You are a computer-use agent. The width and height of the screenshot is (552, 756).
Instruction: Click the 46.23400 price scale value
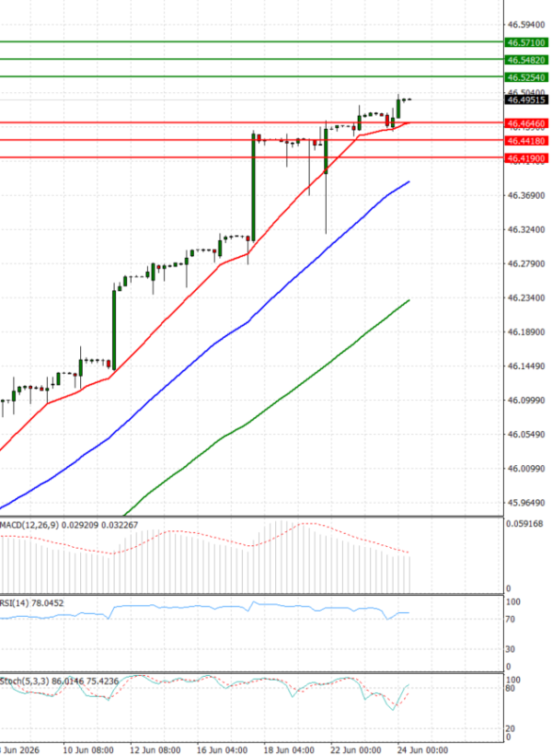[526, 298]
